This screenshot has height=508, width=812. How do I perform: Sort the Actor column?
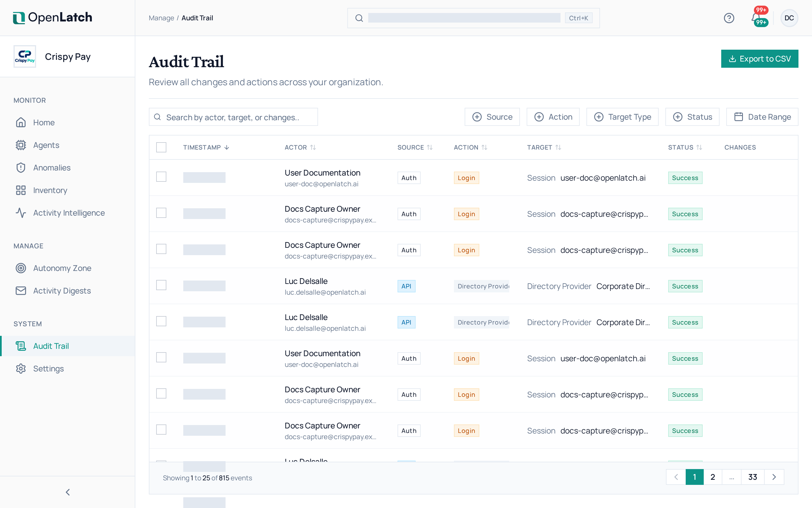(313, 147)
